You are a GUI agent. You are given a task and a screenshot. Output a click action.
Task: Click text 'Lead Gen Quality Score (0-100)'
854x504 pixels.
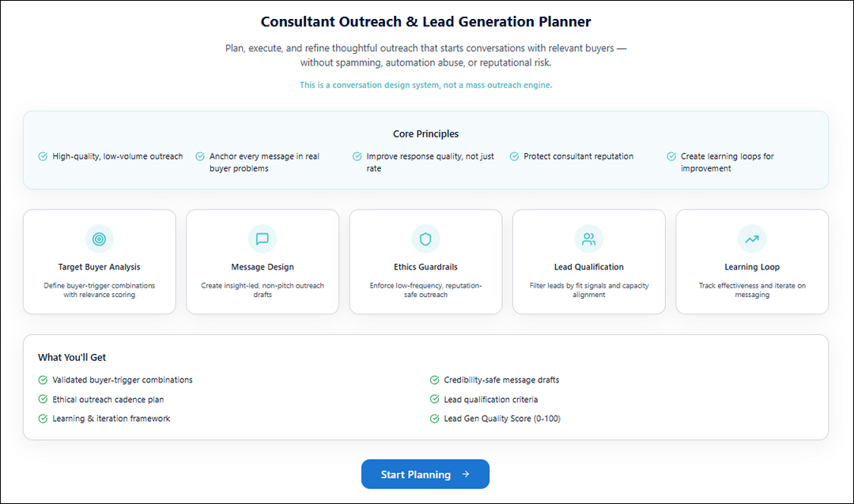[x=502, y=419]
